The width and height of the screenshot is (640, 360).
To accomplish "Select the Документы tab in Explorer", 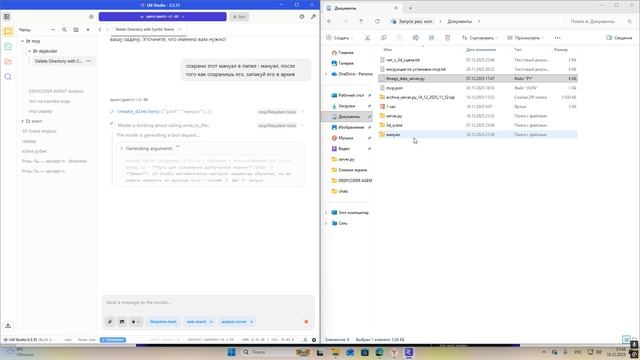I will coord(362,8).
